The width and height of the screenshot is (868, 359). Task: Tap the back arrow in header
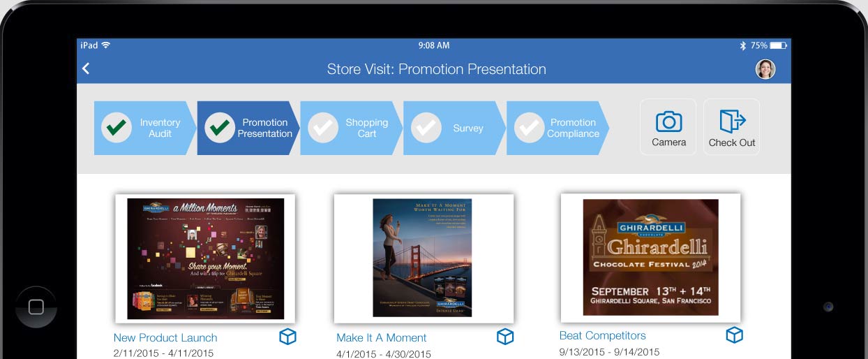(x=86, y=68)
